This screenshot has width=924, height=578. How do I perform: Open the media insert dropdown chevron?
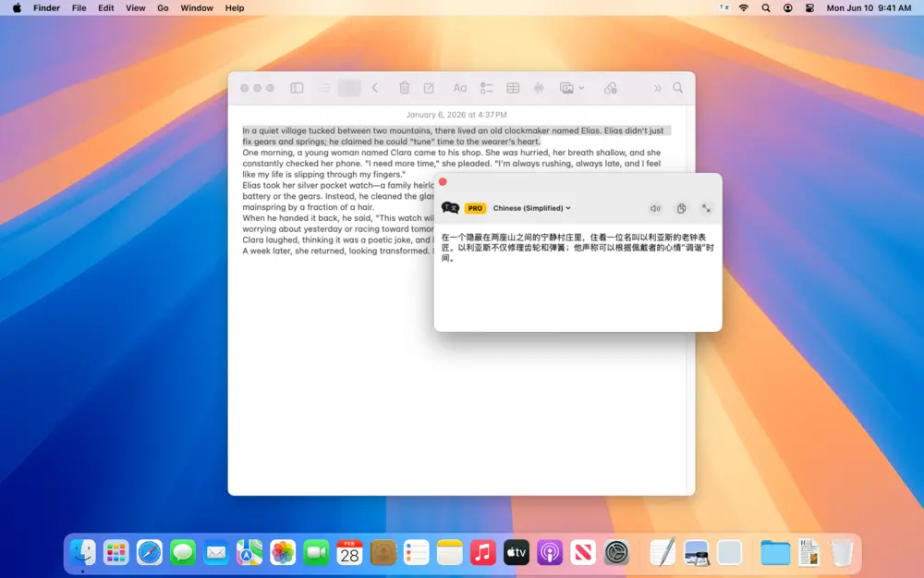(x=581, y=87)
